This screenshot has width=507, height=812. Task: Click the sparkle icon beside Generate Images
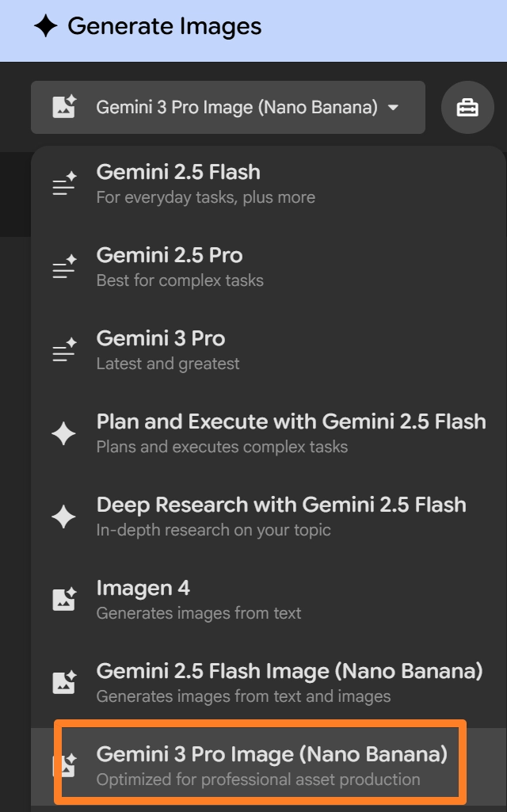click(x=46, y=27)
